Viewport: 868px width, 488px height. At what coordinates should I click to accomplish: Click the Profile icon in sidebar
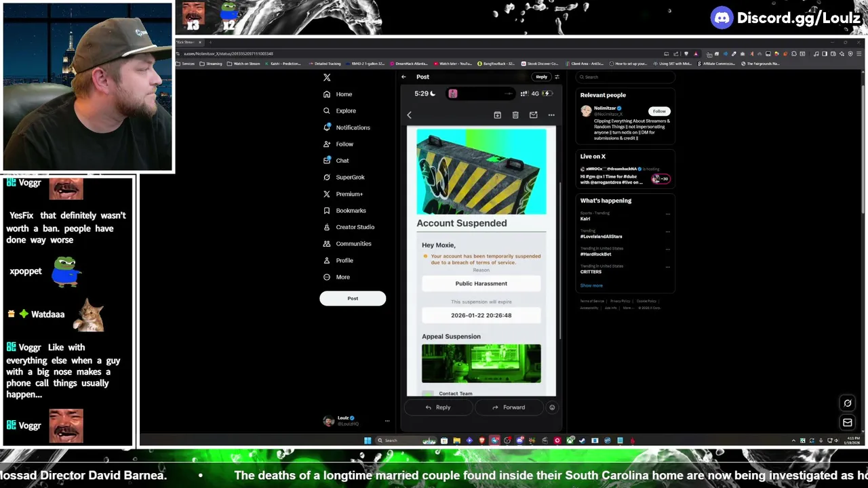click(x=327, y=260)
